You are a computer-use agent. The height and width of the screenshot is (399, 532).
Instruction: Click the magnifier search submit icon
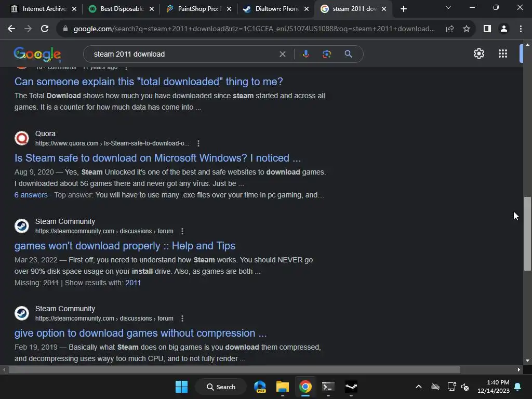coord(348,54)
